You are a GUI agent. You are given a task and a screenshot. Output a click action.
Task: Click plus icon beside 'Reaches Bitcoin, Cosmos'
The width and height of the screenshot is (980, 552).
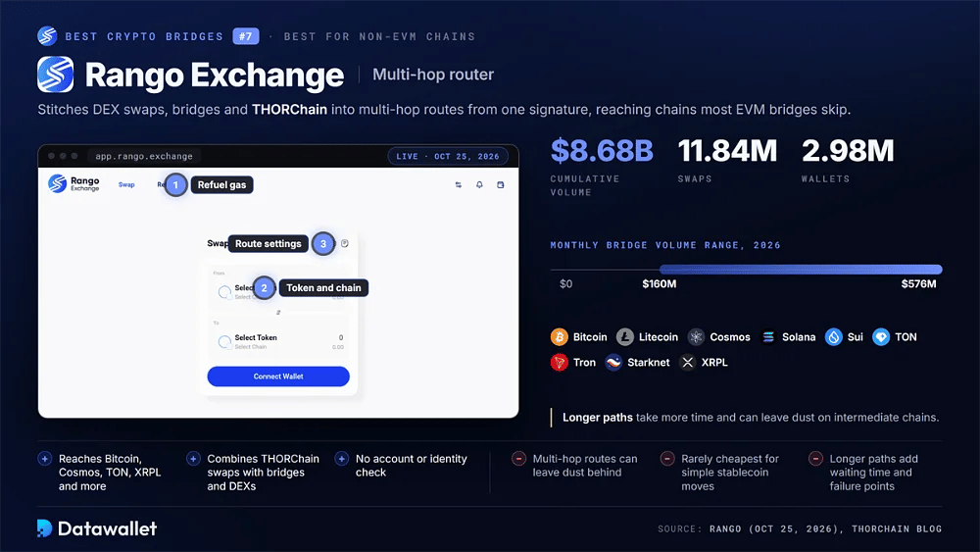point(44,458)
